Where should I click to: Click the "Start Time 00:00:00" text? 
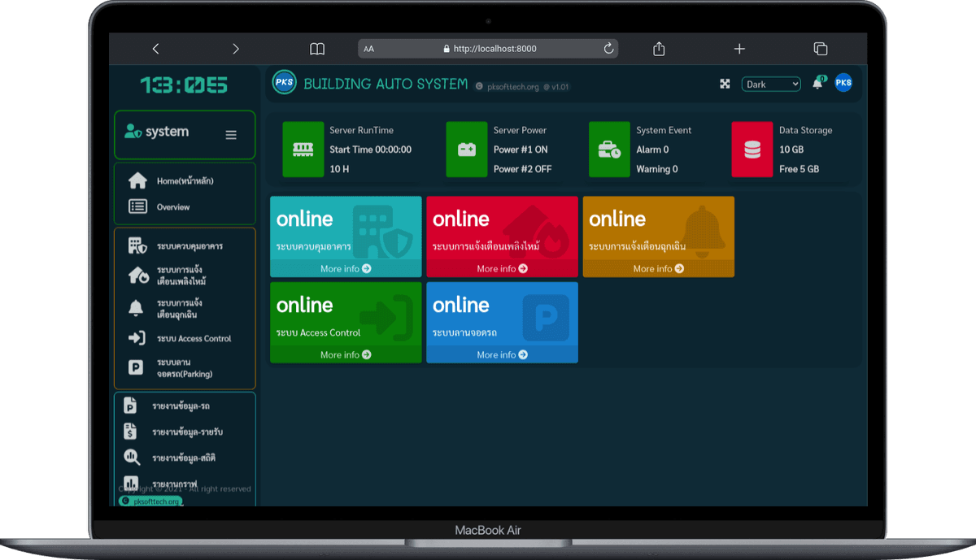[370, 150]
